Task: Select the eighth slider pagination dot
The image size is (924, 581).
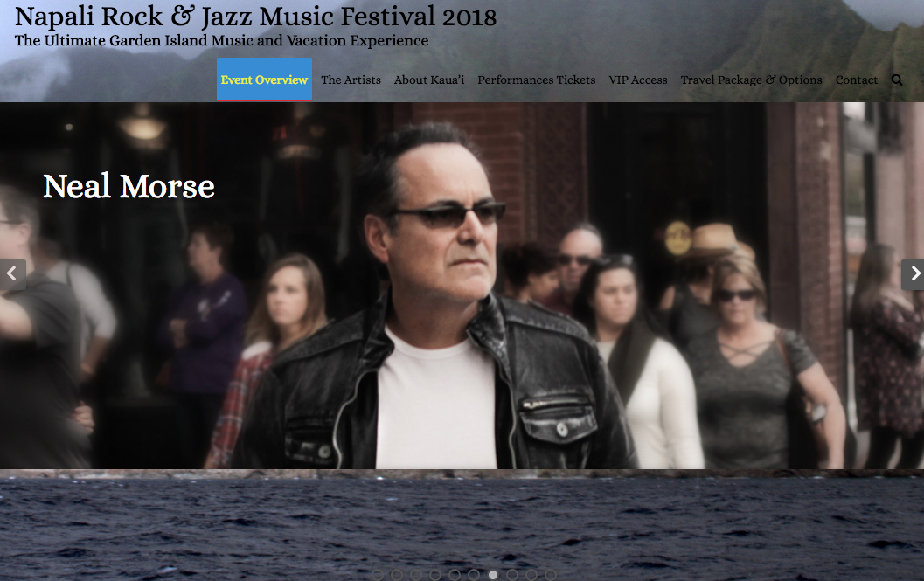Action: (512, 575)
